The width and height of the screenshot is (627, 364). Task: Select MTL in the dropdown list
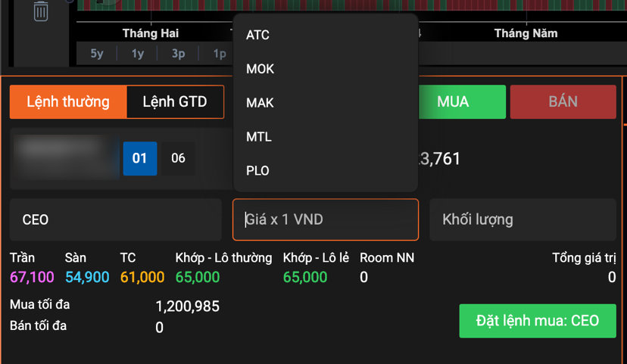coord(258,137)
